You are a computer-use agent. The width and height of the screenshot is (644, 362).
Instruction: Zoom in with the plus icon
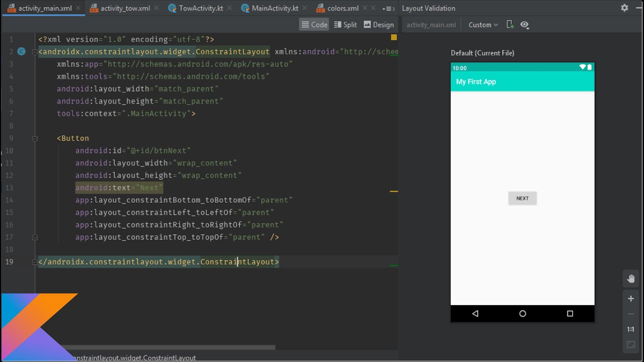630,298
